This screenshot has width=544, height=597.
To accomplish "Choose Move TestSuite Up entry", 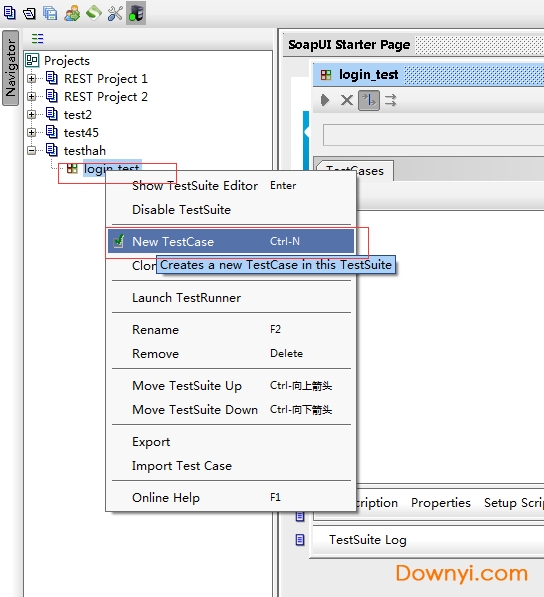I will click(231, 385).
